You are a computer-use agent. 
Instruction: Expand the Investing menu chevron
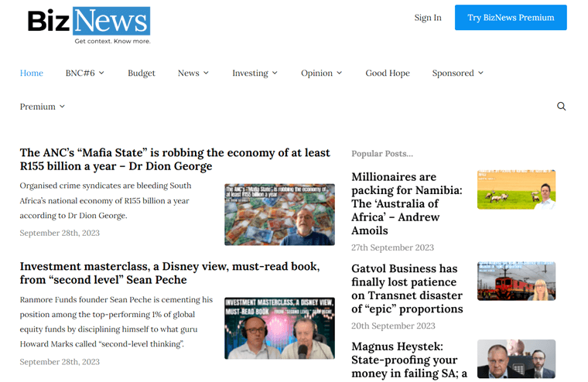point(275,73)
